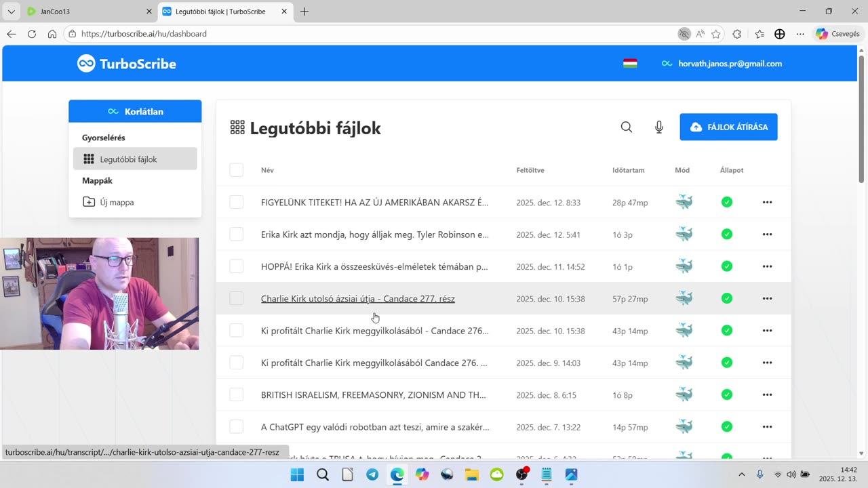The image size is (868, 488).
Task: Open Windows Start menu
Action: (297, 474)
